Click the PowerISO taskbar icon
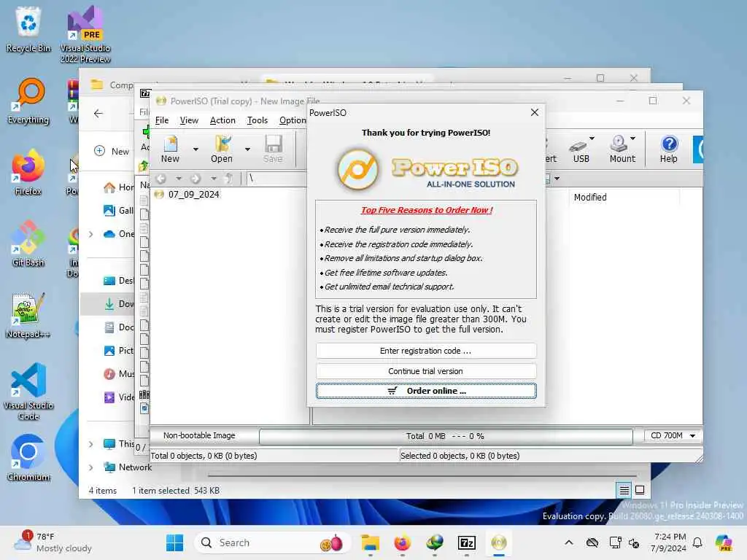The height and width of the screenshot is (560, 747). coord(499,542)
